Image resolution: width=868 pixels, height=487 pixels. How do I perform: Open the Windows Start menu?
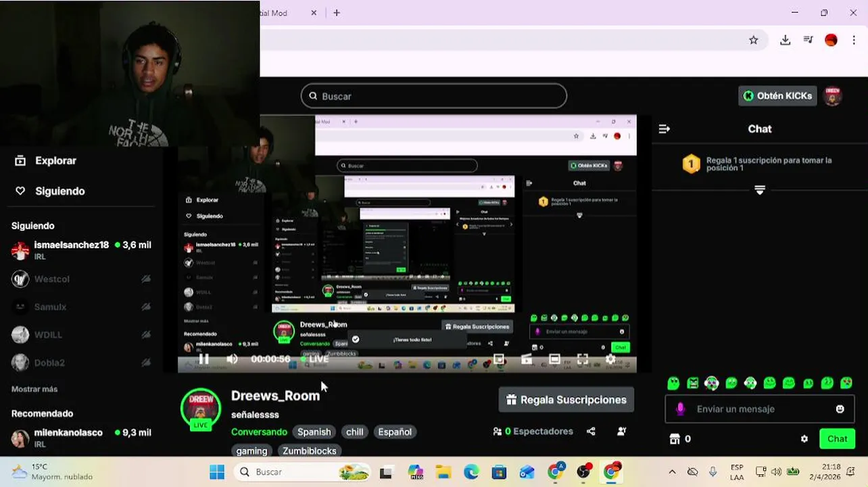217,472
